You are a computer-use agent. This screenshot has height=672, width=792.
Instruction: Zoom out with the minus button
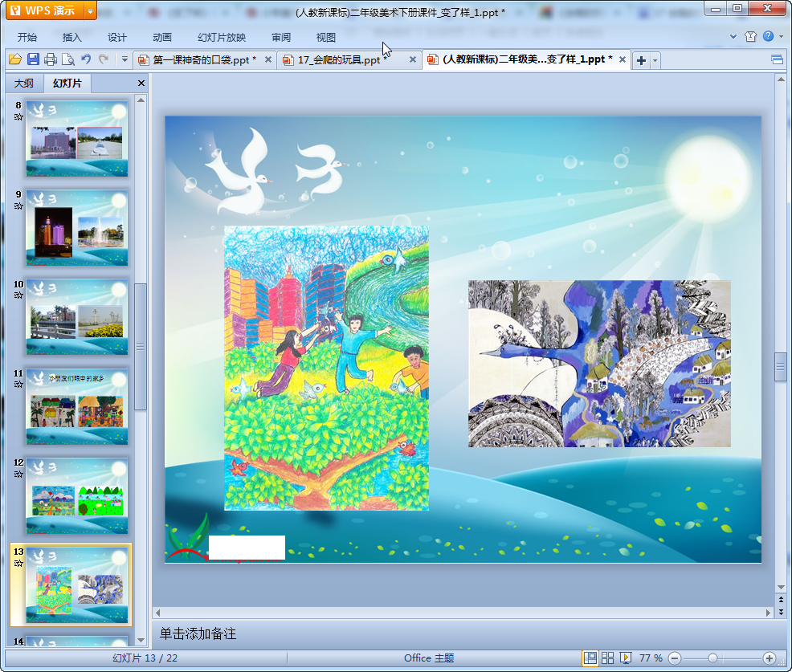674,658
